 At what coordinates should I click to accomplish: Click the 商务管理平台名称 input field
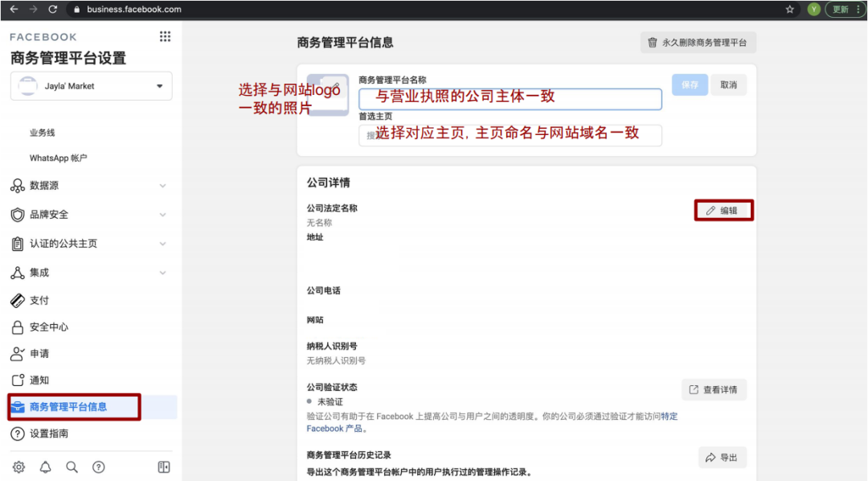click(x=506, y=99)
